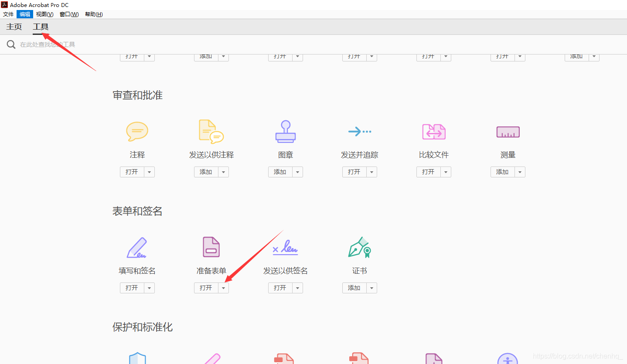Screen dimensions: 627x364
Task: Expand the dropdown arrow beside 发送以供签名 打开
Action: click(298, 288)
